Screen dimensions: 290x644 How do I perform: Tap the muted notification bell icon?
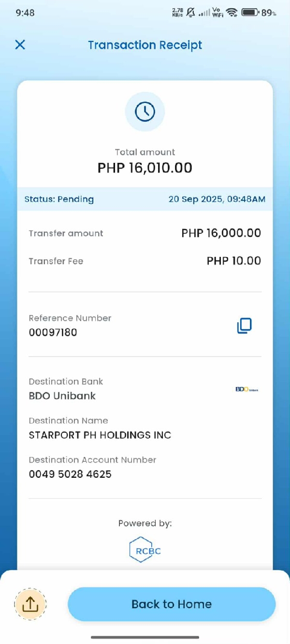[190, 13]
